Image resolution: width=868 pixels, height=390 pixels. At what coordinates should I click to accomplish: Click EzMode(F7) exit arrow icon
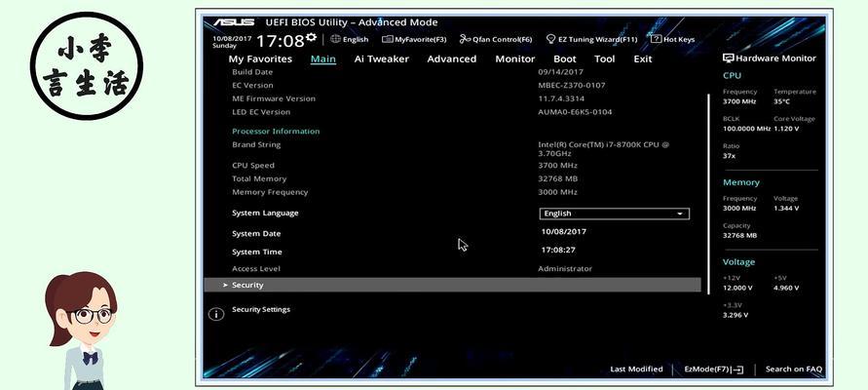[x=737, y=370]
